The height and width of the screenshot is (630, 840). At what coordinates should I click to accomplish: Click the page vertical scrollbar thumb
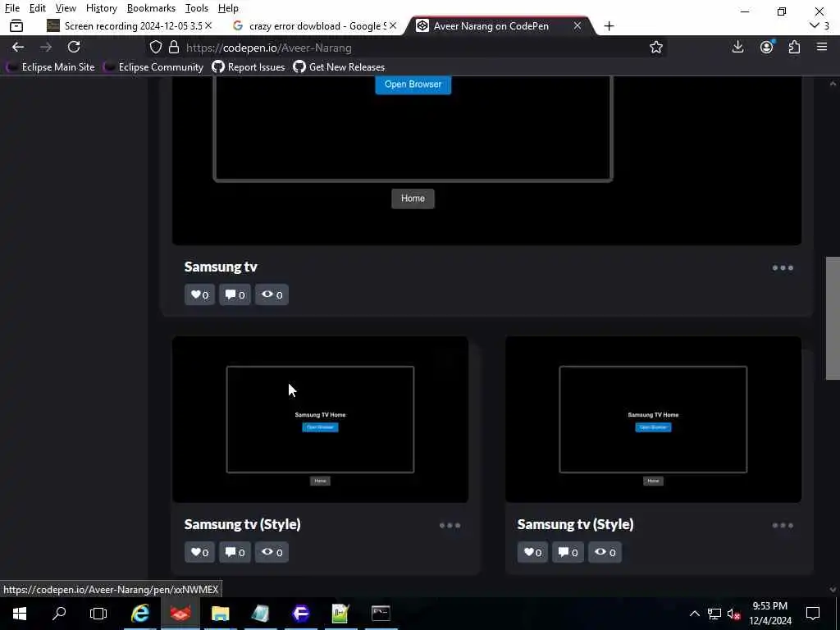point(833,318)
